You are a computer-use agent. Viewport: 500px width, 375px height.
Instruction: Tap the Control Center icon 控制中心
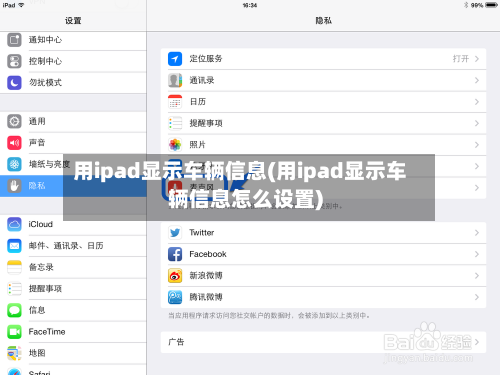(14, 61)
